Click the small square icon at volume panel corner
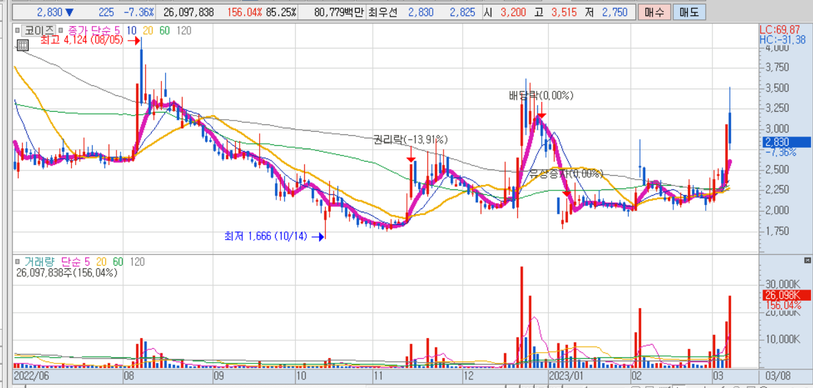The width and height of the screenshot is (813, 388). pos(806,260)
